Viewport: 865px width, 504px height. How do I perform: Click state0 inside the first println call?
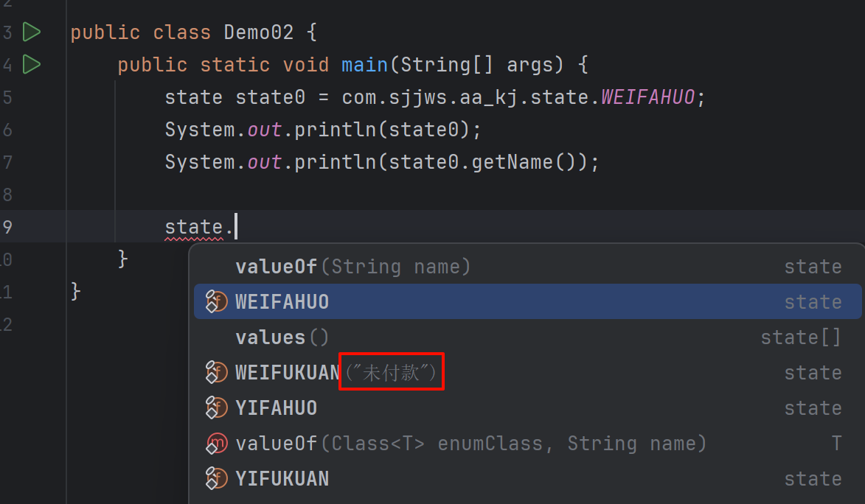[425, 130]
